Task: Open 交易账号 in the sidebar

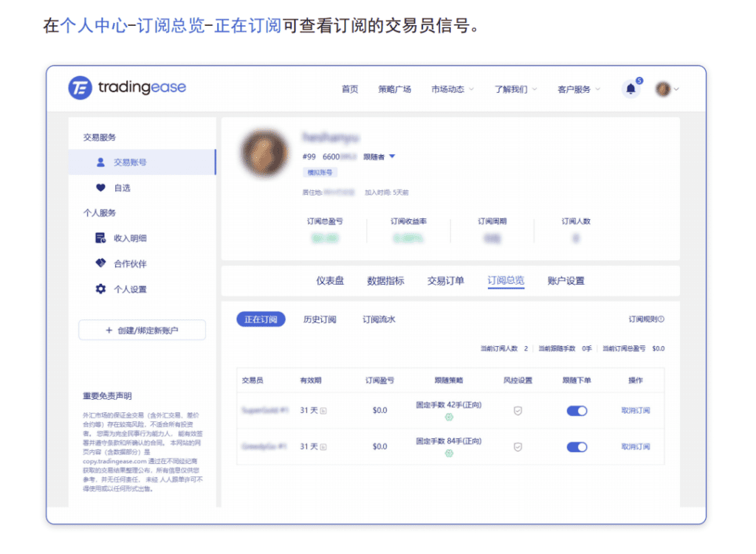Action: tap(130, 162)
